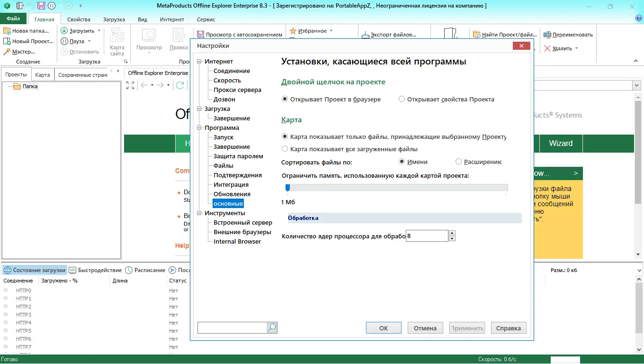Select 'Открывает Проект в браузере' radio button

[285, 100]
